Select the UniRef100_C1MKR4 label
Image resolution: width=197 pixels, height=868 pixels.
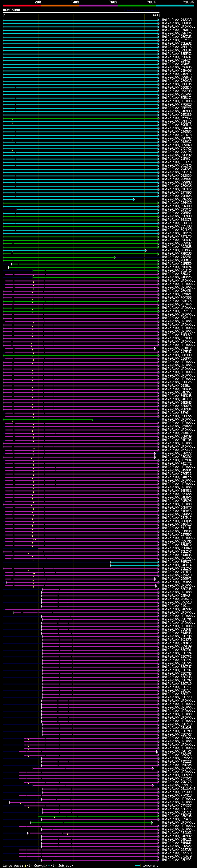point(177,267)
